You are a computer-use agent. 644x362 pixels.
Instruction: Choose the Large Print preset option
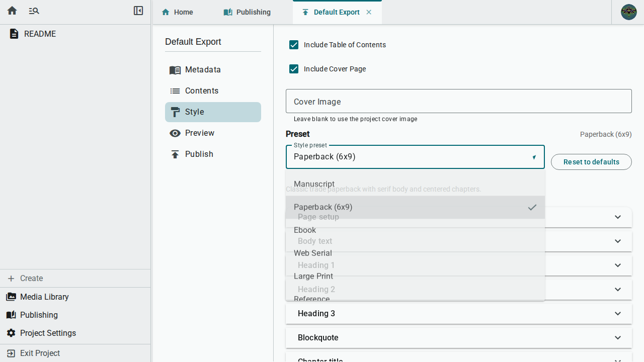[x=415, y=277]
